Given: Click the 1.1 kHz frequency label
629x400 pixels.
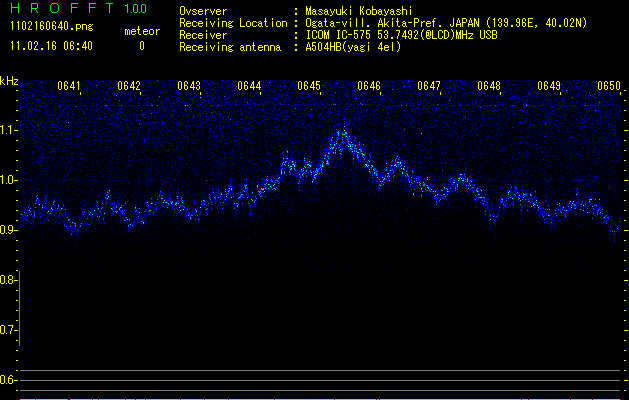Looking at the screenshot, I should coord(9,130).
